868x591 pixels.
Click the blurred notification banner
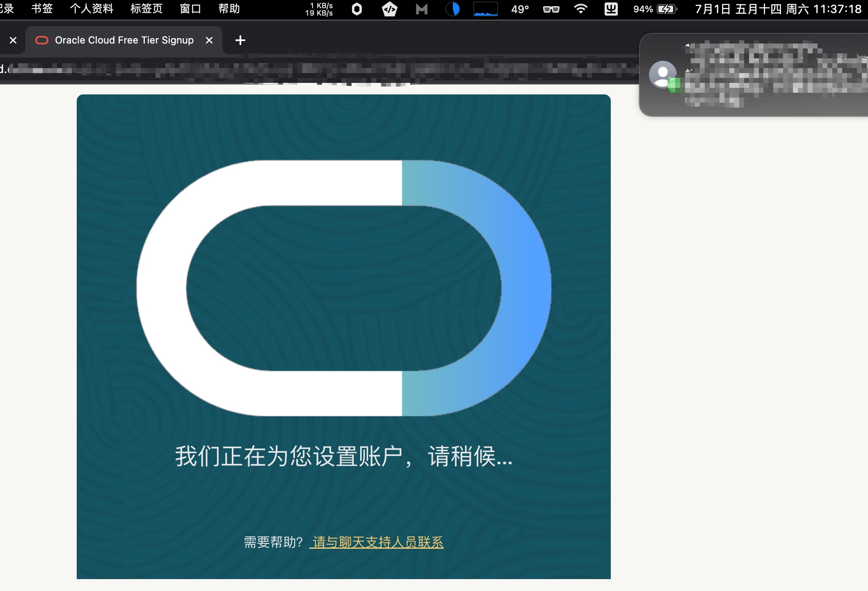click(x=754, y=75)
